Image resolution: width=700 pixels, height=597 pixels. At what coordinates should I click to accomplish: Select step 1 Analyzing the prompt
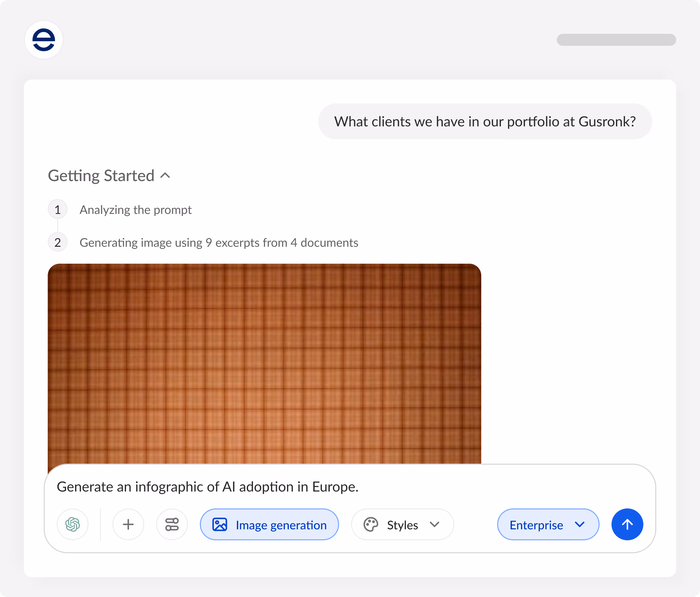click(x=135, y=210)
